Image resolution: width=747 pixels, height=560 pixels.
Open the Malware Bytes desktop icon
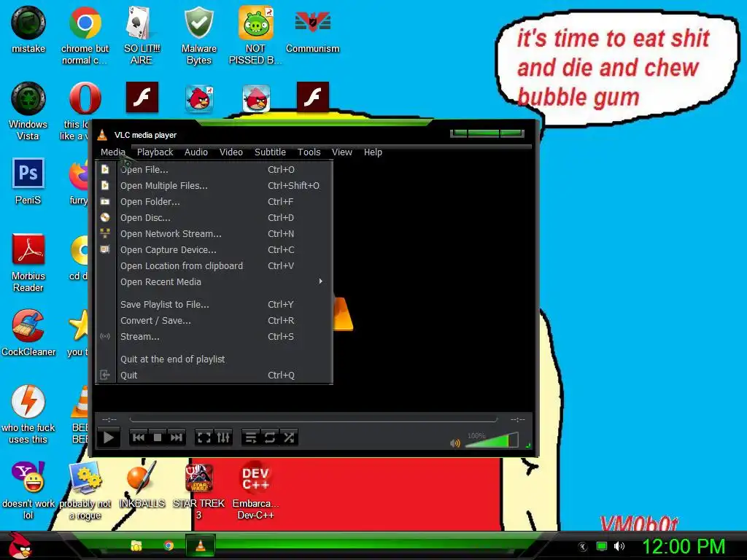pyautogui.click(x=198, y=35)
